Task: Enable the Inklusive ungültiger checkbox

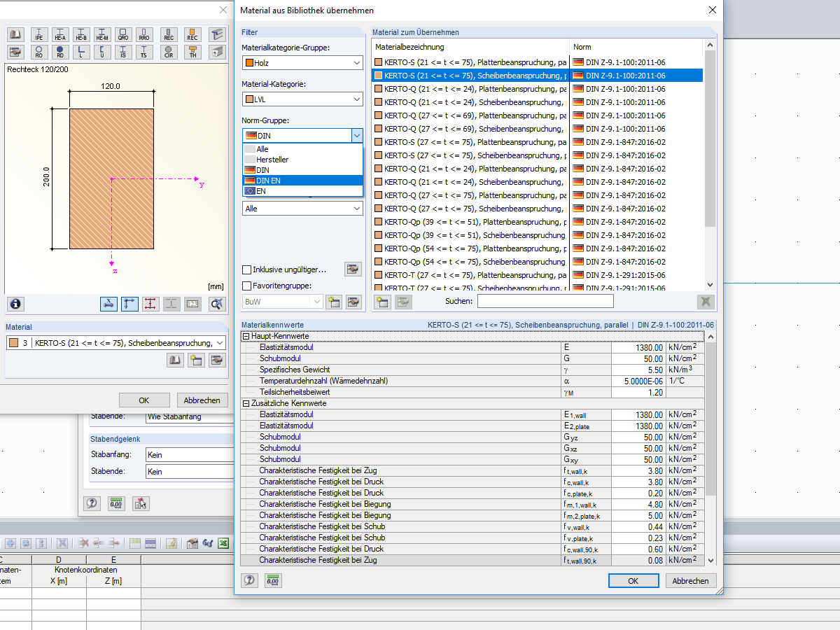Action: coord(246,269)
